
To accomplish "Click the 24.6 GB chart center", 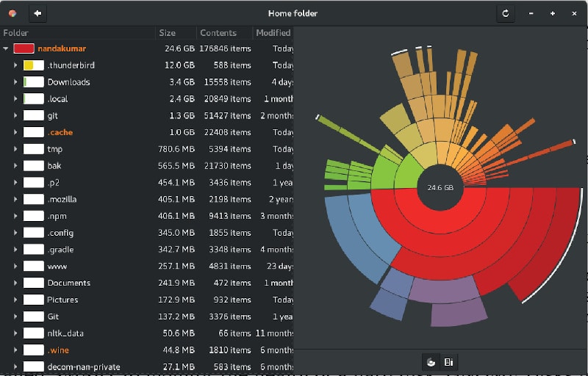I will point(440,188).
